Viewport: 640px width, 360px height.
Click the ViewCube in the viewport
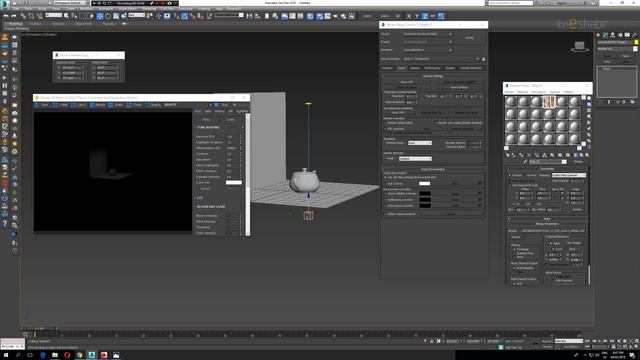pos(579,47)
